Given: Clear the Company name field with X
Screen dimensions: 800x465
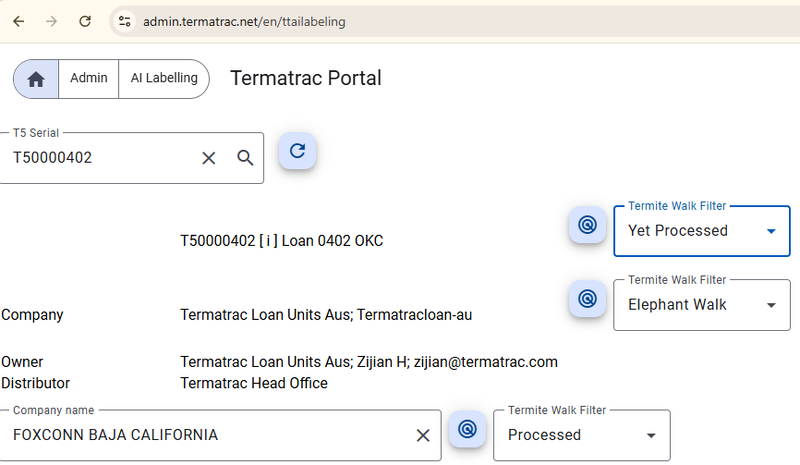Looking at the screenshot, I should coord(423,435).
